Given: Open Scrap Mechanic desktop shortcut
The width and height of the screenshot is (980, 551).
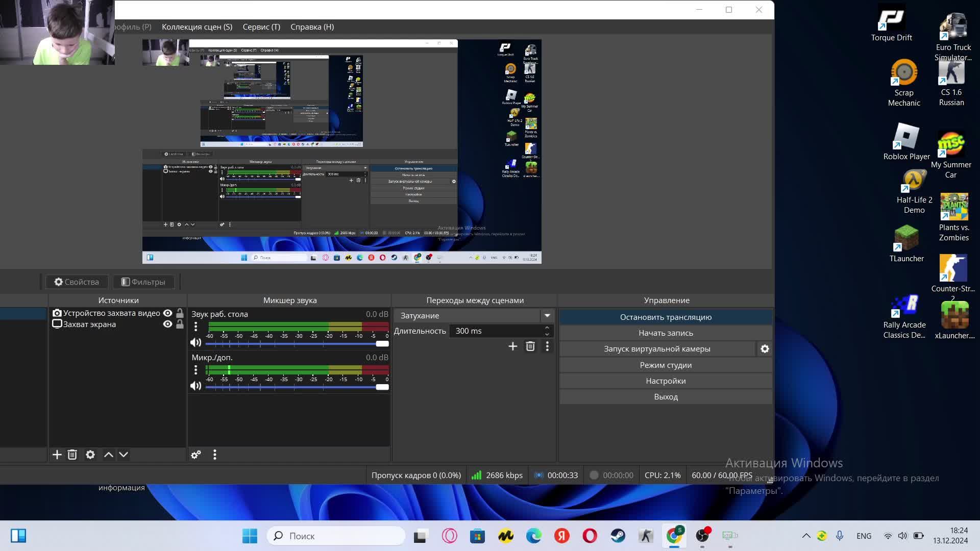Looking at the screenshot, I should (904, 83).
